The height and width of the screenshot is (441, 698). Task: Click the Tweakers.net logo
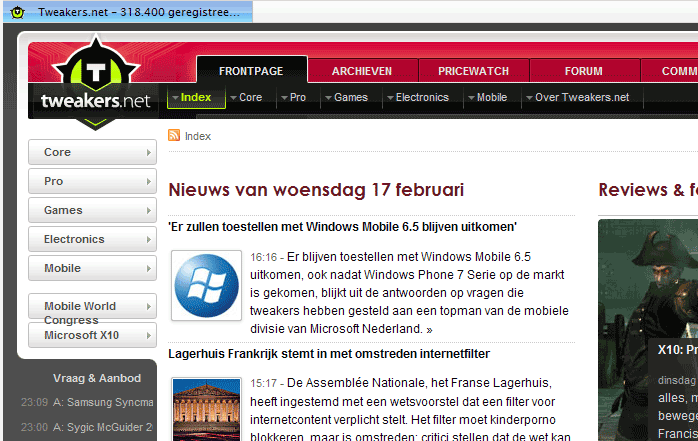95,83
